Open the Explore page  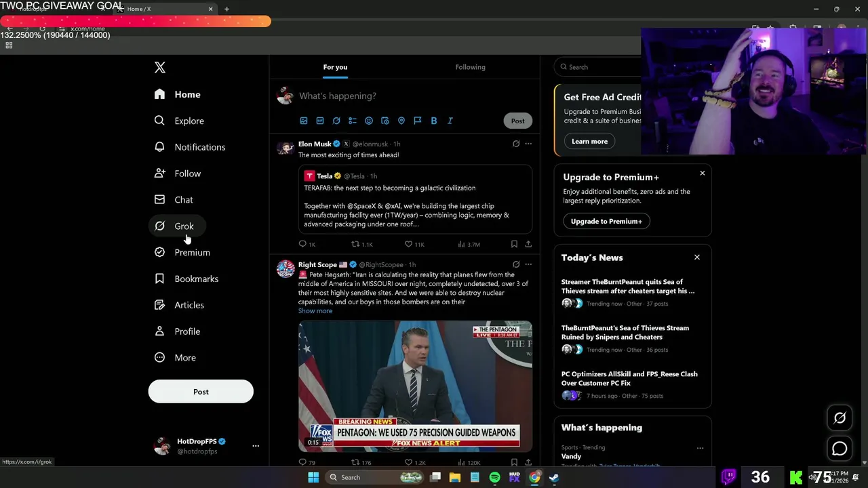(x=180, y=121)
